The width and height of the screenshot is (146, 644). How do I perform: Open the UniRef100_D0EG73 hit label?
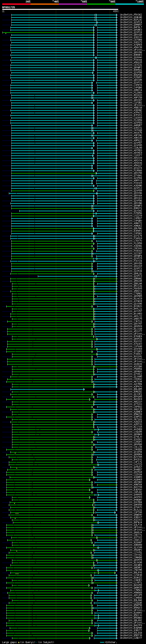click(131, 42)
